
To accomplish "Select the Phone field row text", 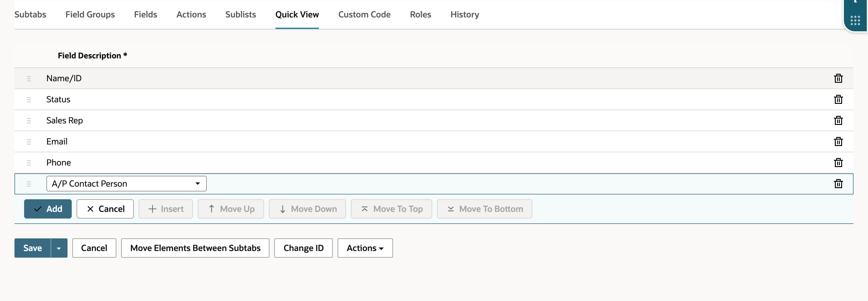I will point(59,162).
